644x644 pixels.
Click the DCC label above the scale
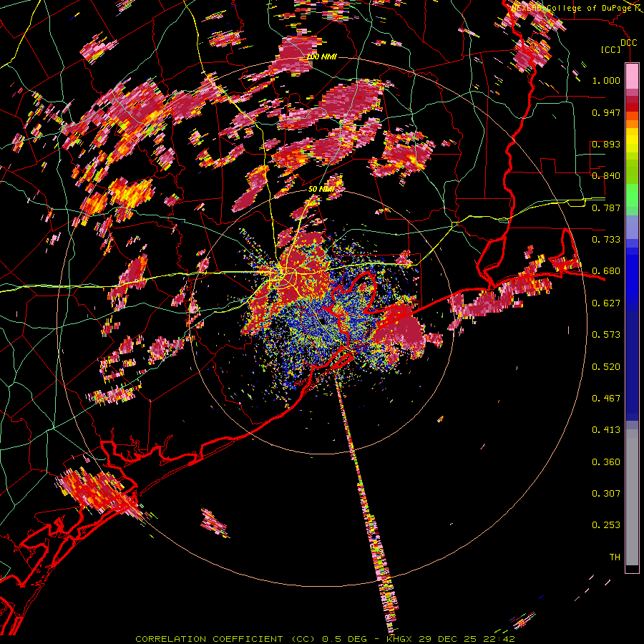[x=628, y=43]
